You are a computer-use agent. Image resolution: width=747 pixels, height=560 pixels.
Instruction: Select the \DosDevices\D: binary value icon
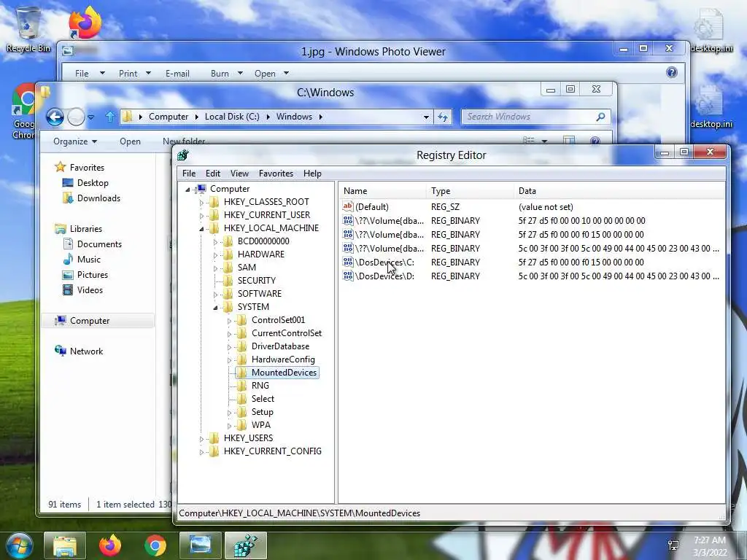pyautogui.click(x=348, y=276)
